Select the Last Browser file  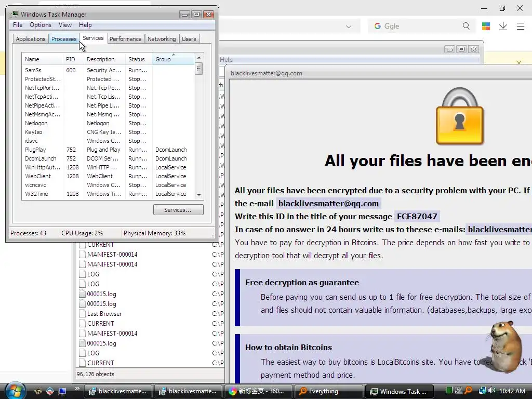pyautogui.click(x=104, y=313)
